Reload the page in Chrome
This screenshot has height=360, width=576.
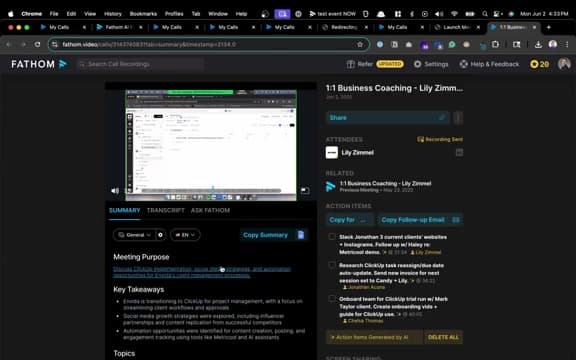point(37,44)
